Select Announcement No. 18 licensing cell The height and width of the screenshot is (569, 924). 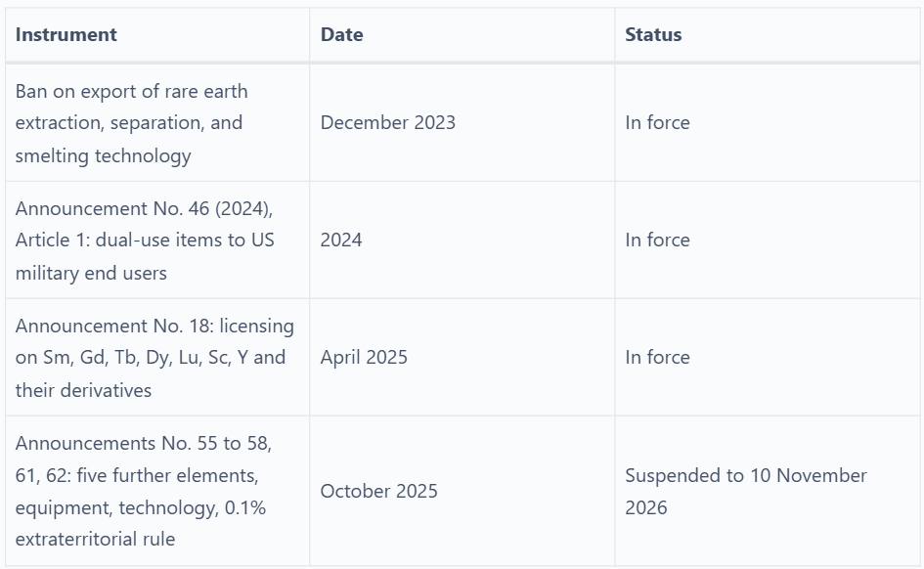point(157,358)
